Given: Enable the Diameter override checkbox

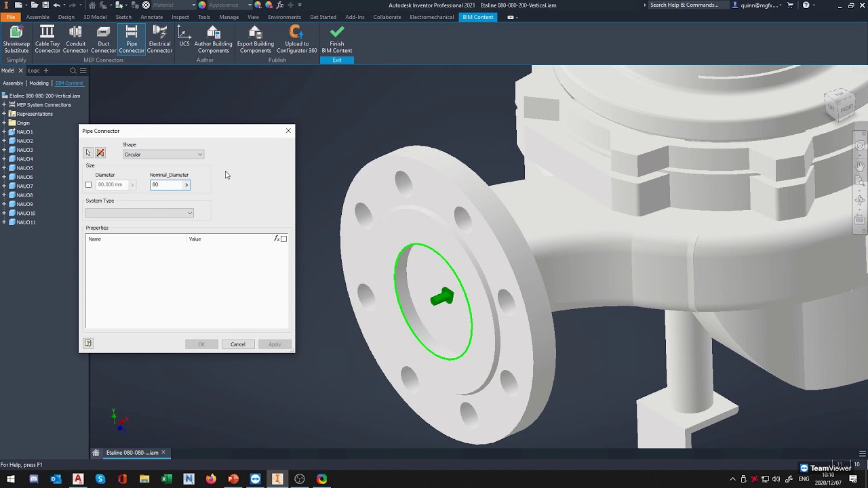Looking at the screenshot, I should click(x=88, y=184).
